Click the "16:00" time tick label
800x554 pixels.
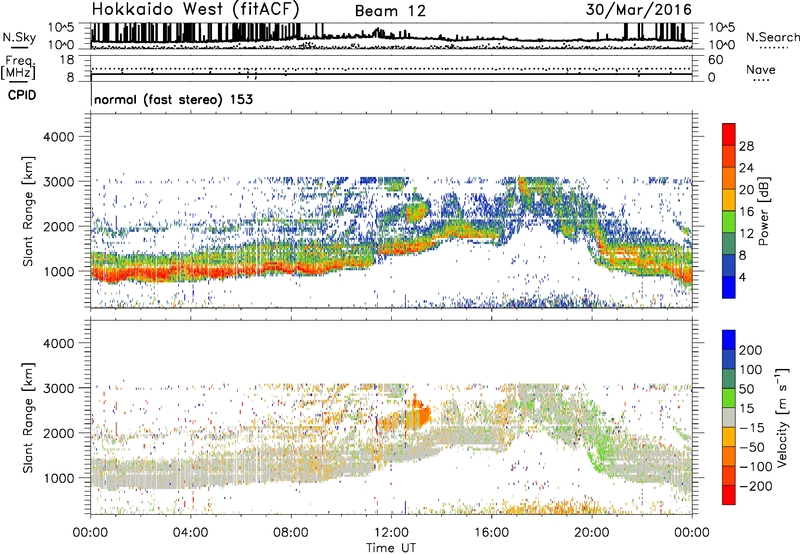[x=491, y=533]
